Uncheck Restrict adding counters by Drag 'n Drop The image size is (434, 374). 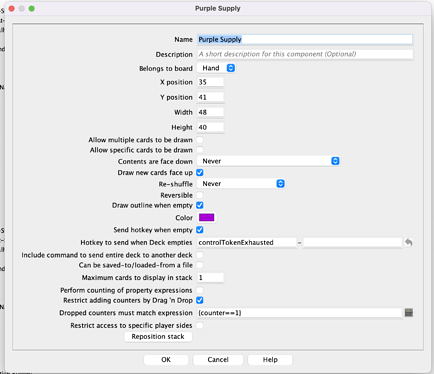tap(200, 300)
